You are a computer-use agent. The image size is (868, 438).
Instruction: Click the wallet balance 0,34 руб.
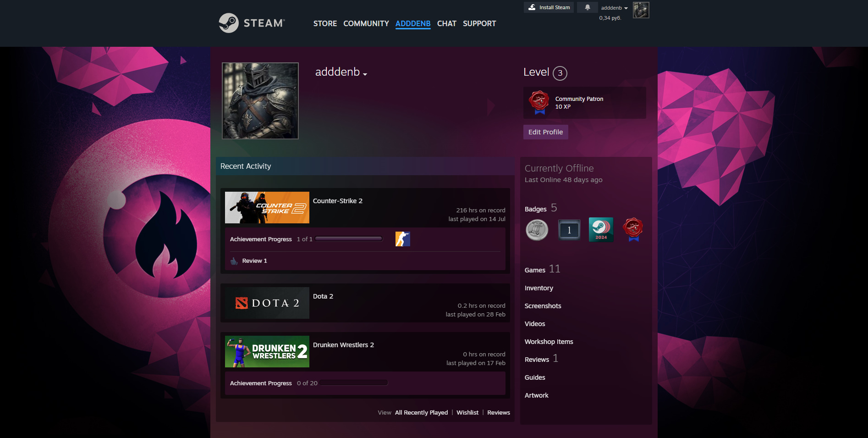coord(610,18)
